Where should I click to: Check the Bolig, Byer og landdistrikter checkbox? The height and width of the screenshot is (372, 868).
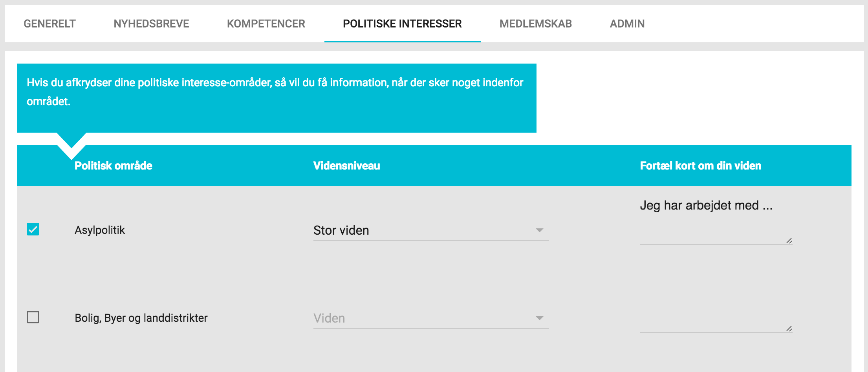[x=33, y=317]
